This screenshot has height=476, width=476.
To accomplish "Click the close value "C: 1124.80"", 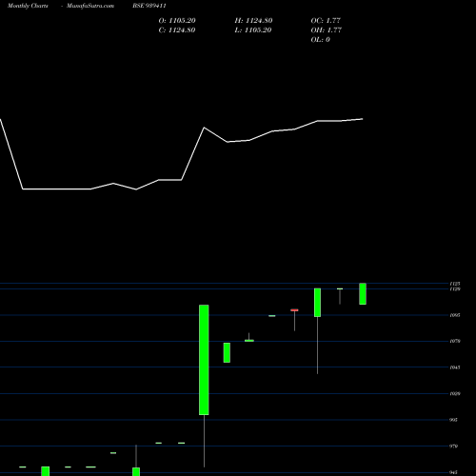I will [x=177, y=30].
